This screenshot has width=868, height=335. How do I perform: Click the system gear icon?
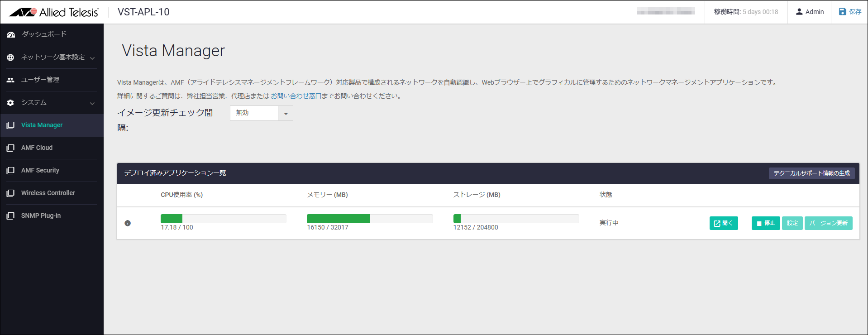click(10, 103)
